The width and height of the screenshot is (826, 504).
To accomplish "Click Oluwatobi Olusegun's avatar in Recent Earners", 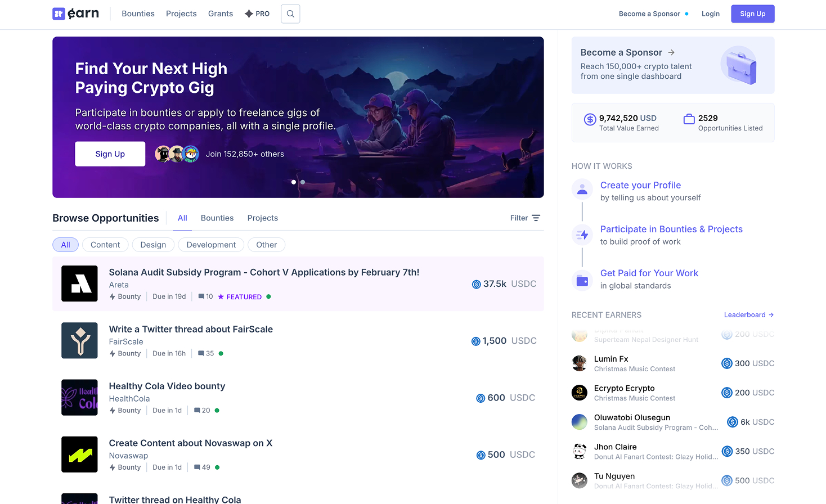I will point(580,422).
